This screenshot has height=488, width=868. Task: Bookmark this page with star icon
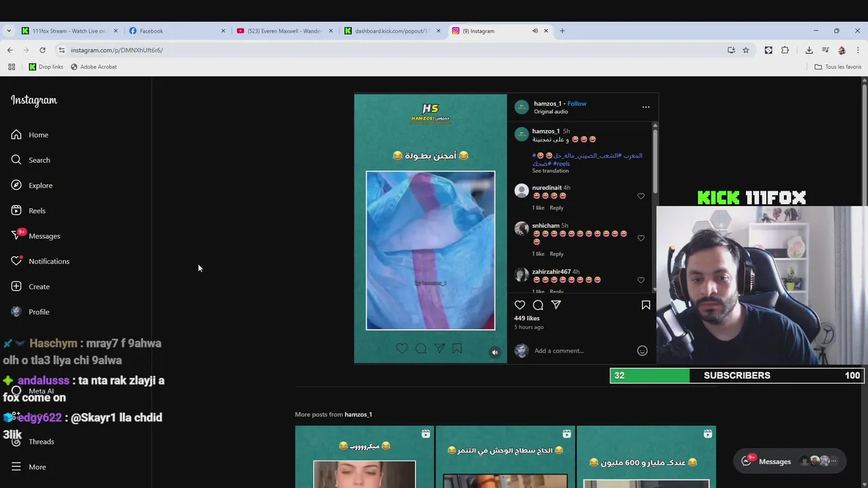(746, 50)
